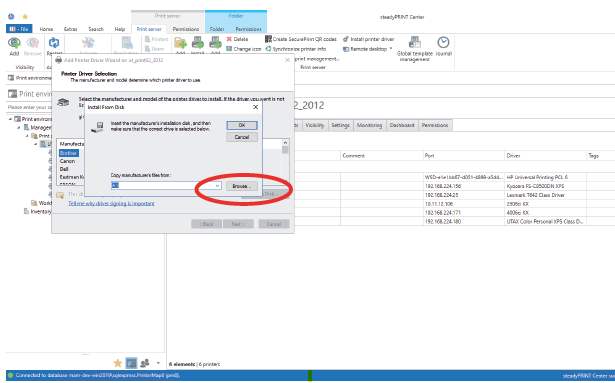Screen dimensions: 615x383
Task: Select the Inventory tree item
Action: coord(38,212)
